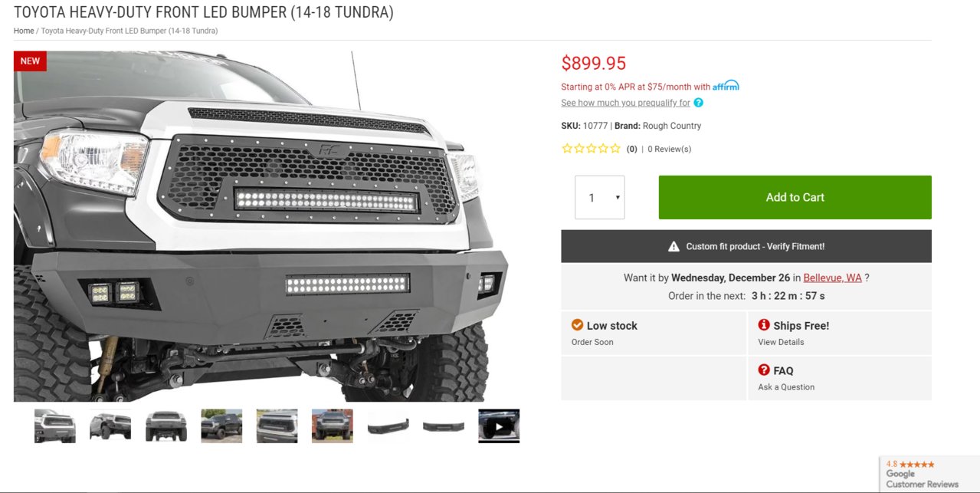Open the quantity dropdown
980x493 pixels.
pos(599,198)
